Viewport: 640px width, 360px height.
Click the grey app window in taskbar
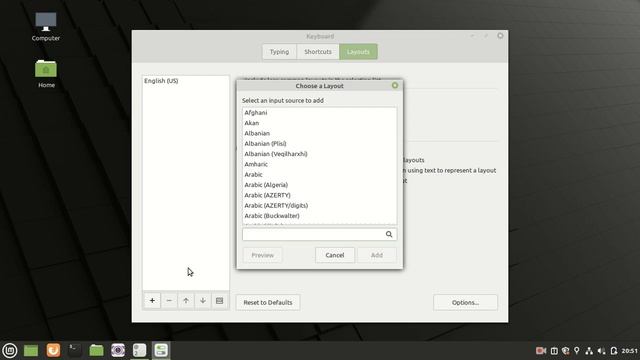coord(139,350)
